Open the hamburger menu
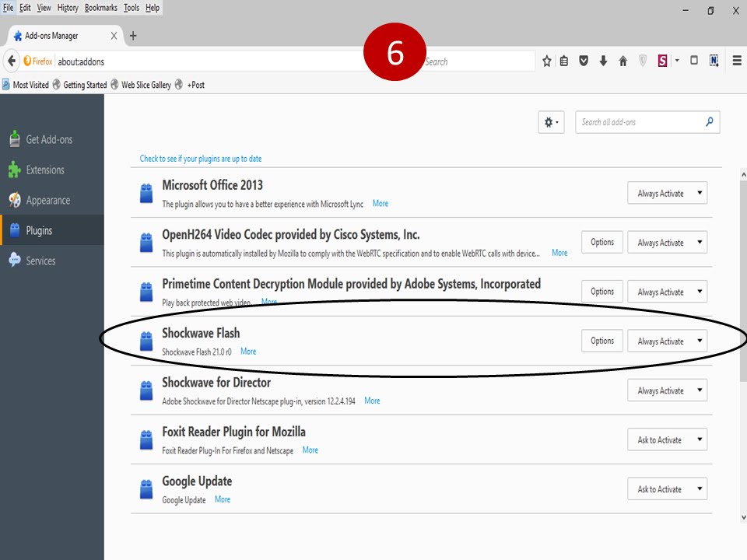747x560 pixels. [737, 61]
